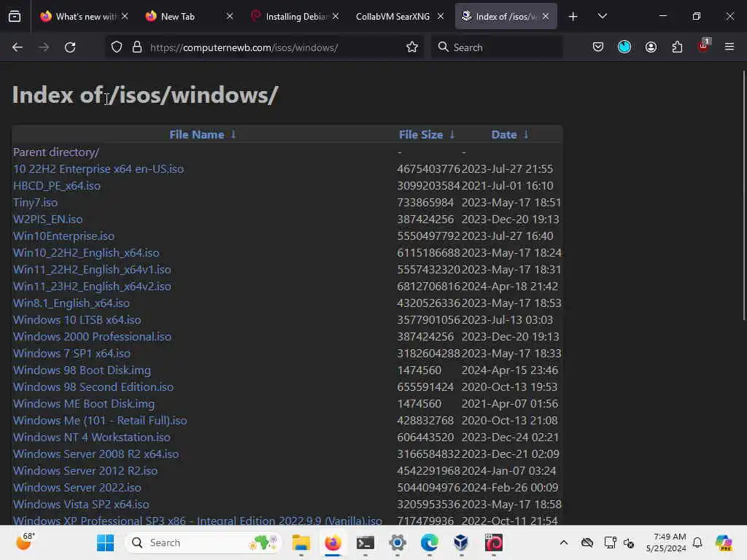Close the Installing Debian tab
The image size is (747, 560).
pyautogui.click(x=336, y=17)
